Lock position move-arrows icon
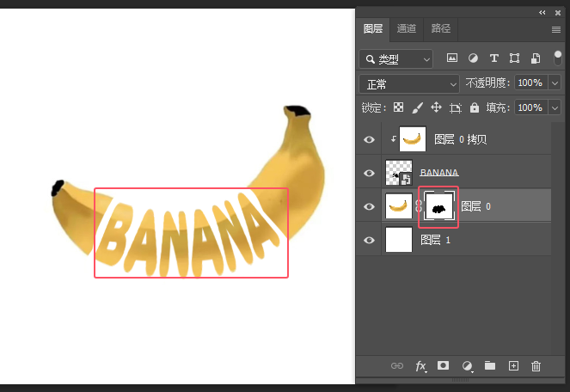 point(436,107)
